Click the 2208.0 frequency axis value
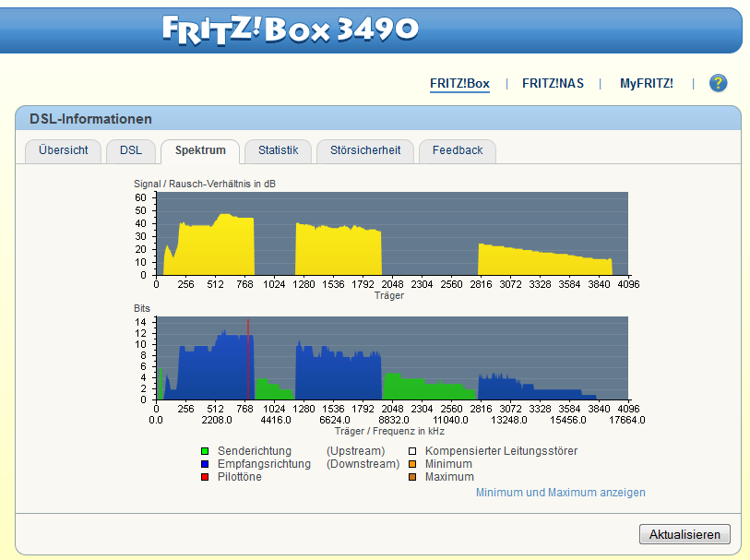Image resolution: width=750 pixels, height=560 pixels. tap(216, 421)
